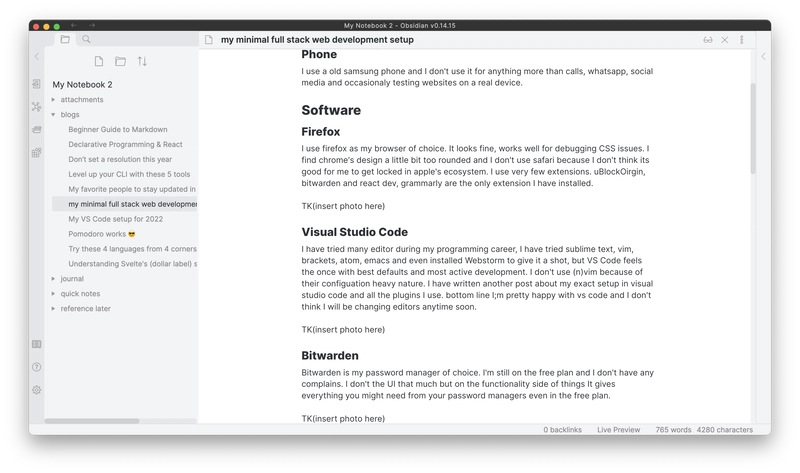Open Understanding Svelte's dollar label note
800x473 pixels.
pyautogui.click(x=133, y=264)
